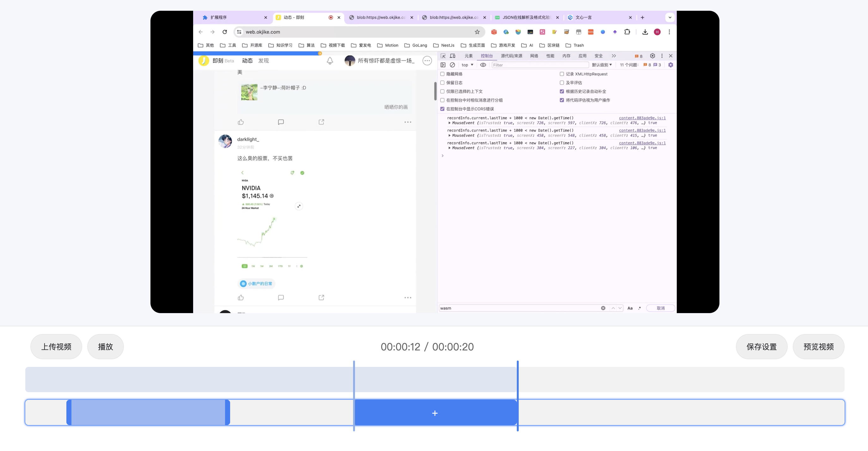
Task: Click the plus icon in the blue zoom segment
Action: click(x=435, y=413)
